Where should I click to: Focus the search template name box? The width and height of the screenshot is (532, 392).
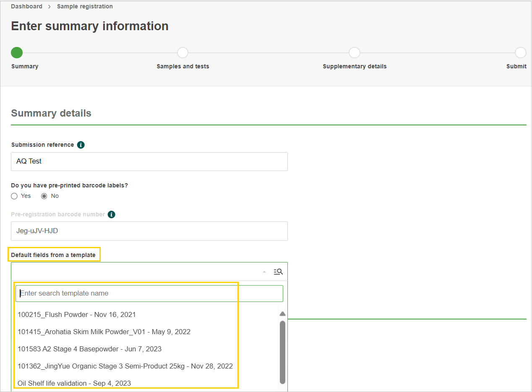click(149, 293)
